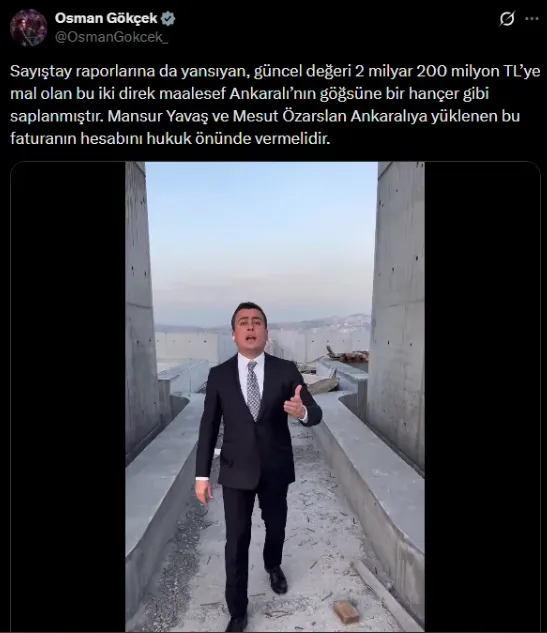This screenshot has height=633, width=547.
Task: Open Osman Gökçek's profile avatar
Action: tap(29, 27)
